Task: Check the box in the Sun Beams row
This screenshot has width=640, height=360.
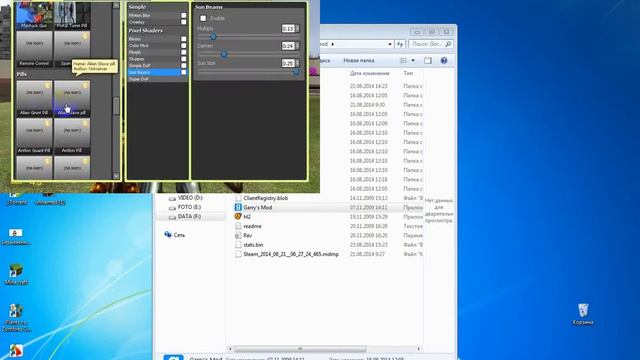Action: tap(184, 72)
